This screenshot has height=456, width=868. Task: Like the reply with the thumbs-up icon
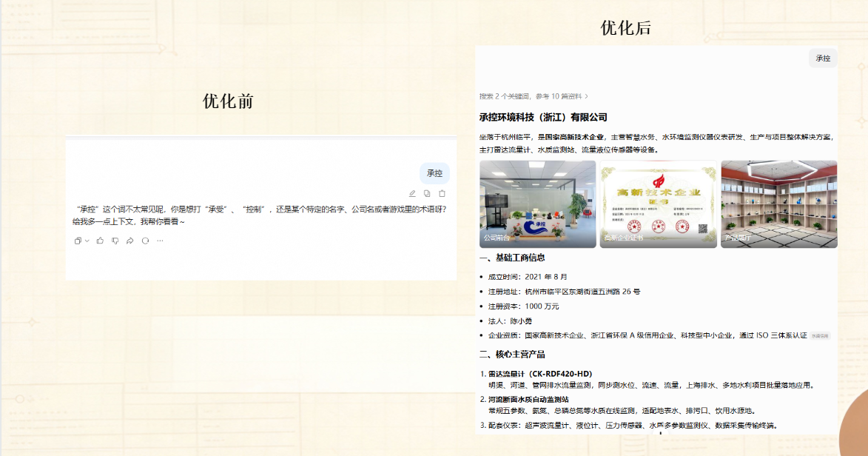(100, 241)
